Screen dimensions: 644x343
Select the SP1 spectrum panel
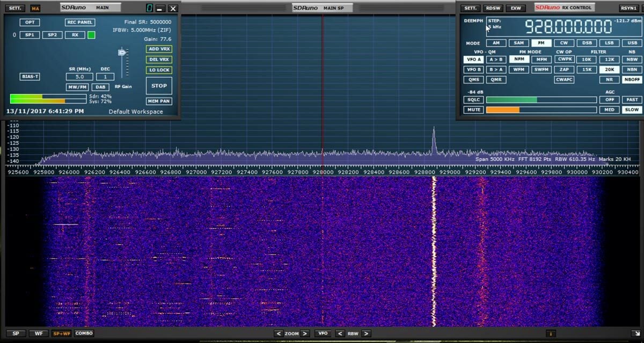[30, 34]
